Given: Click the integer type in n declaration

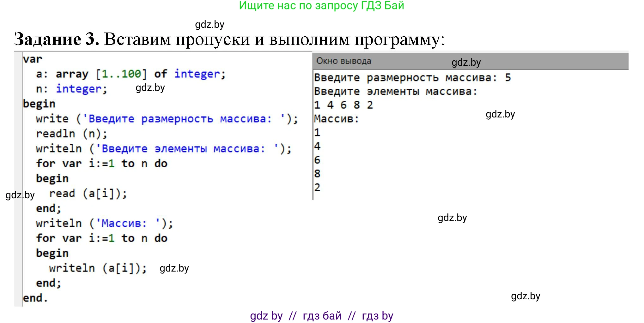Looking at the screenshot, I should (79, 89).
